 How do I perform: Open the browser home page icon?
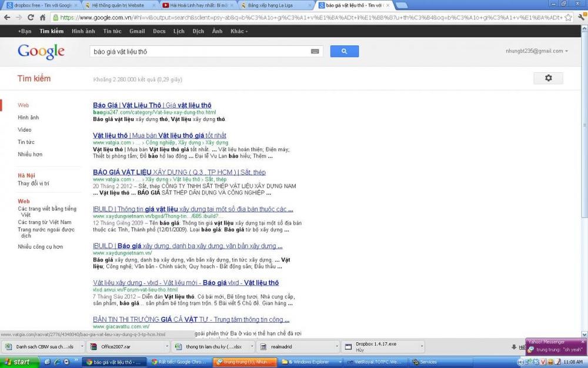pyautogui.click(x=43, y=17)
